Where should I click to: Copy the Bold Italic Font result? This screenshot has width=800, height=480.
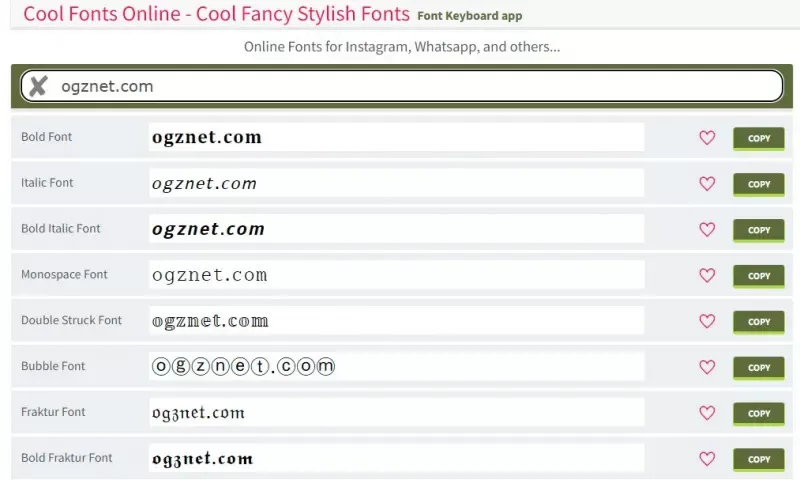click(759, 230)
